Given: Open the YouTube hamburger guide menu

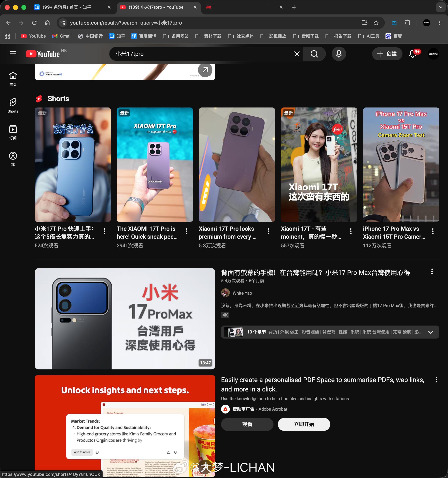Looking at the screenshot, I should click(13, 54).
